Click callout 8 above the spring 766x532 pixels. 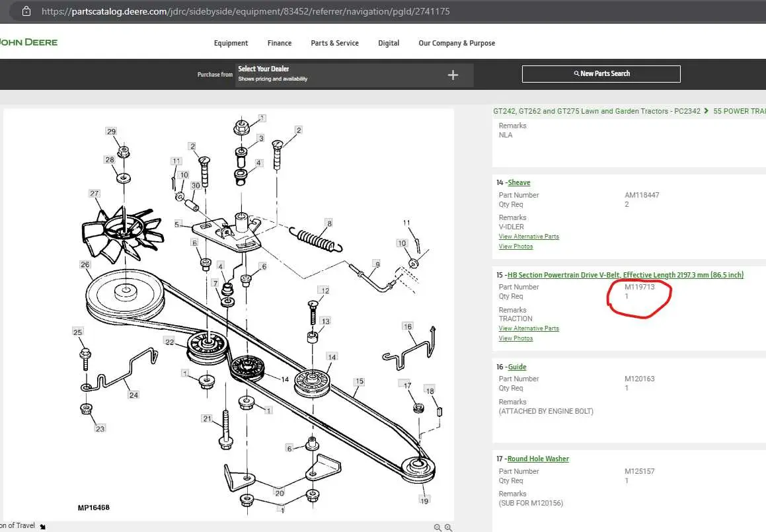tap(329, 223)
